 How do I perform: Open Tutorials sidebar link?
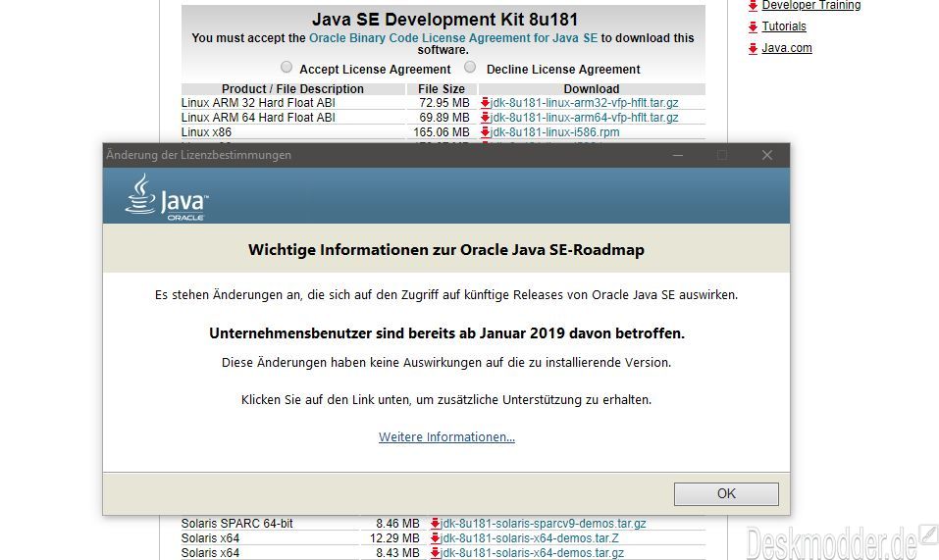click(784, 26)
